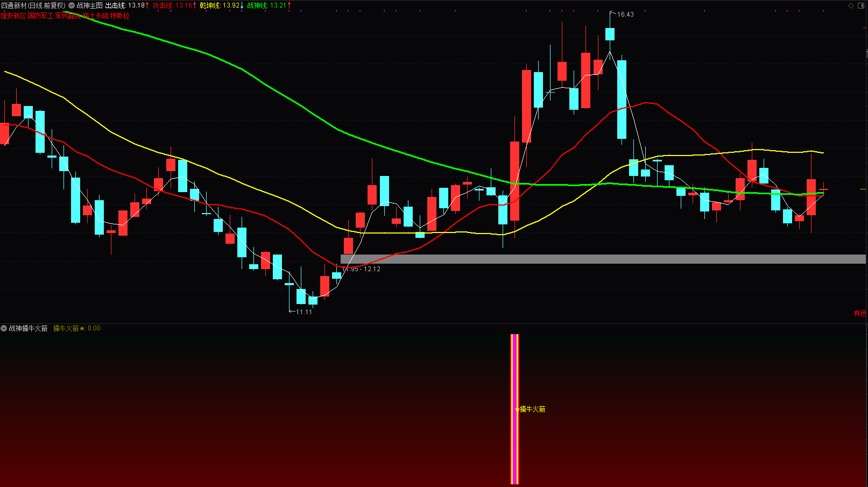This screenshot has height=487, width=868.
Task: Click the 四通新材 stock title
Action: click(x=32, y=5)
